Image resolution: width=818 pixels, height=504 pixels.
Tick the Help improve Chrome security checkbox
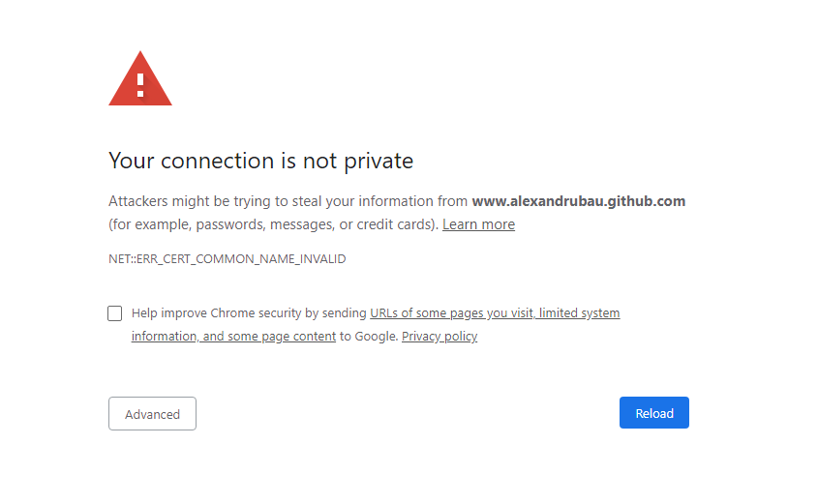point(115,313)
